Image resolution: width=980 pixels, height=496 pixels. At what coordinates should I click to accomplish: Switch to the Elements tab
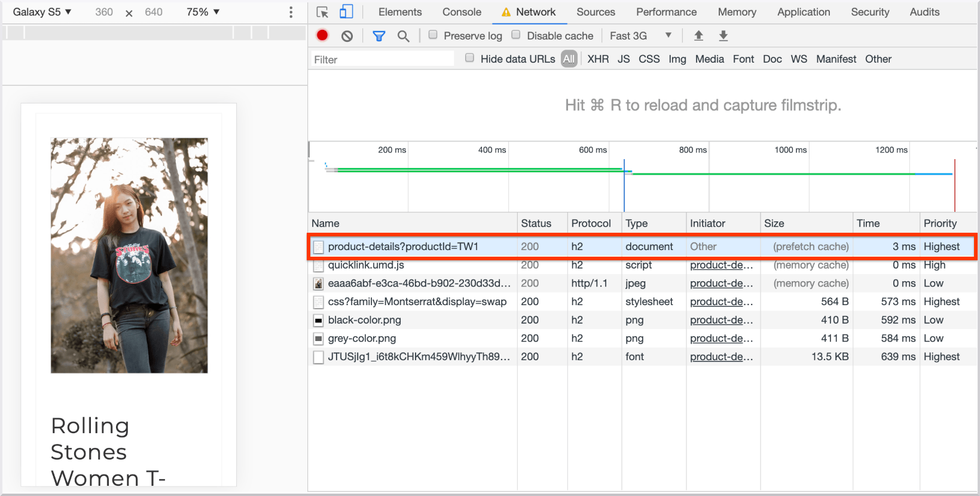coord(400,12)
